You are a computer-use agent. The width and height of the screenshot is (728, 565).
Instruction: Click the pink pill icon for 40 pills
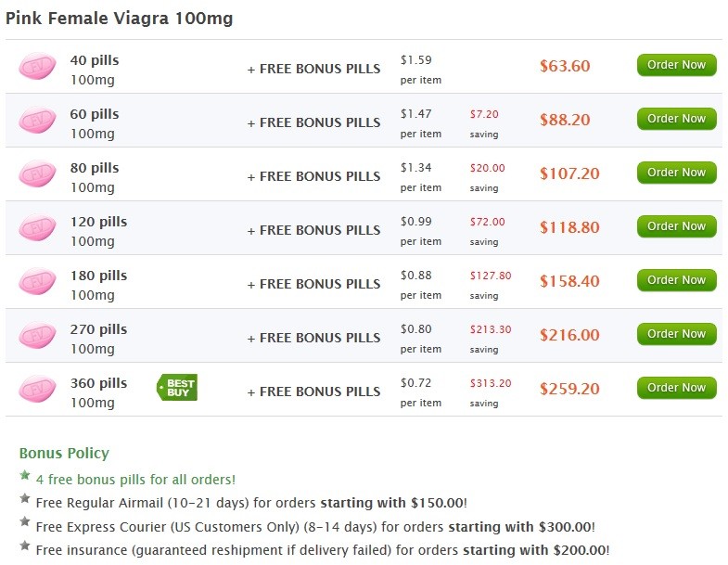tap(37, 66)
